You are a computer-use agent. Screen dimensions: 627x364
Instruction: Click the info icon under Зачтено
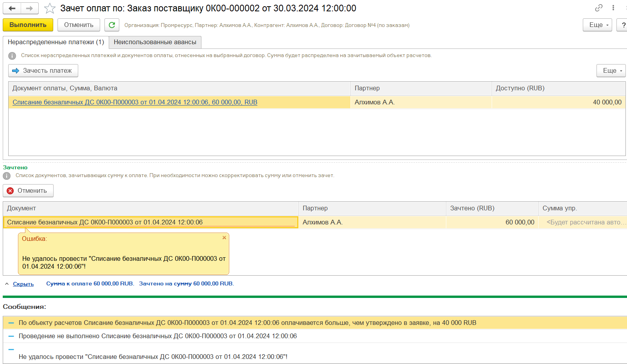tap(7, 176)
